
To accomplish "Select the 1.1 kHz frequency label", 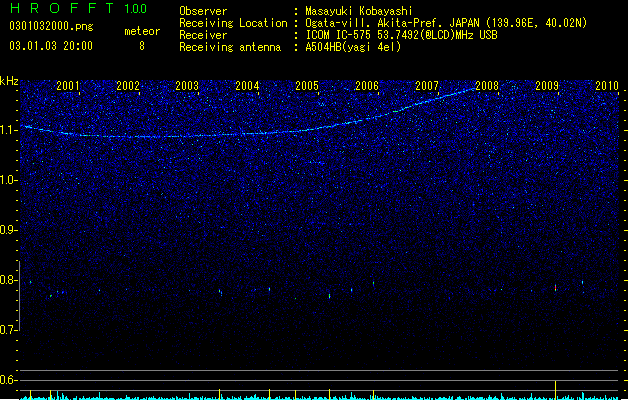I will coord(9,130).
